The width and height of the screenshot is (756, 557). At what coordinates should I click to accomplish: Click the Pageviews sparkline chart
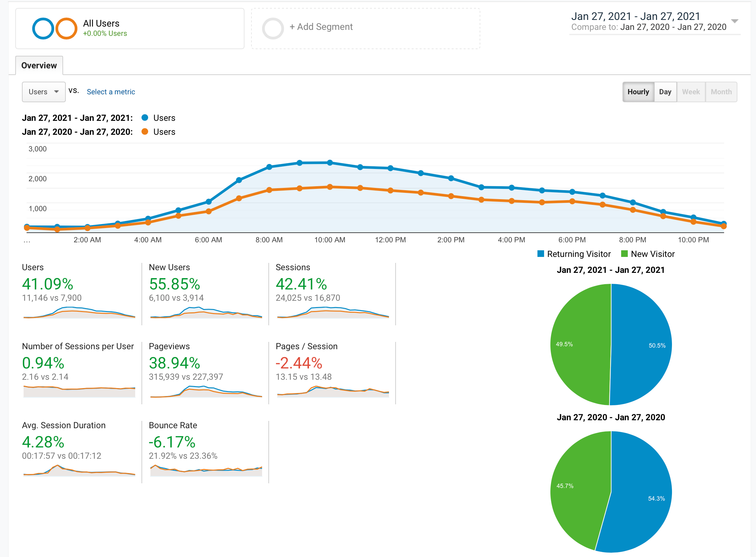coord(206,391)
